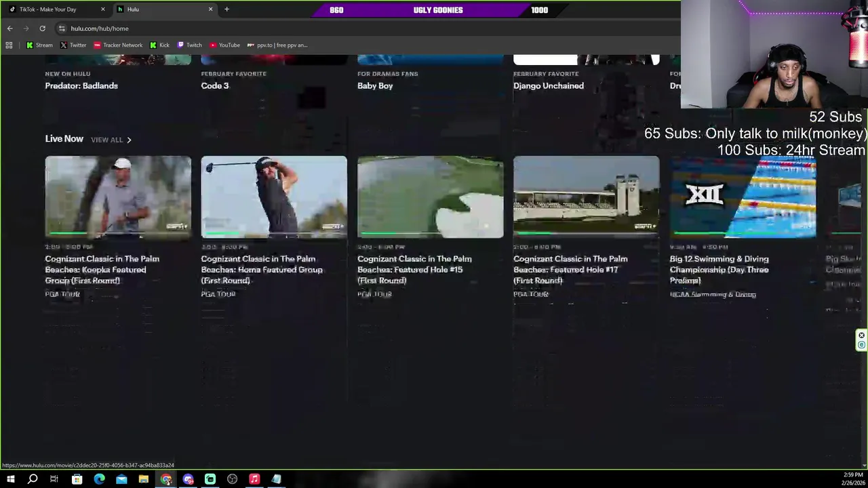The image size is (868, 488).
Task: Open the Twitch bookmark
Action: pyautogui.click(x=190, y=45)
